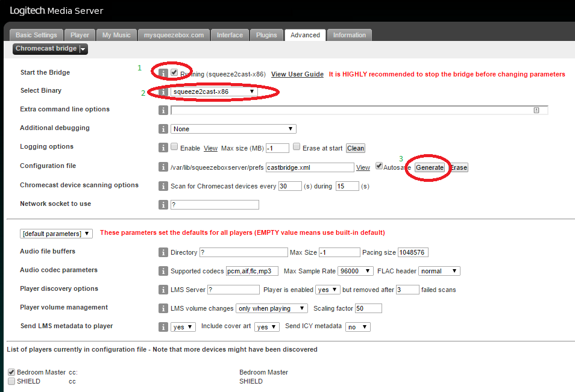The image size is (575, 392).
Task: Enable logging with the Enable checkbox
Action: (x=174, y=146)
